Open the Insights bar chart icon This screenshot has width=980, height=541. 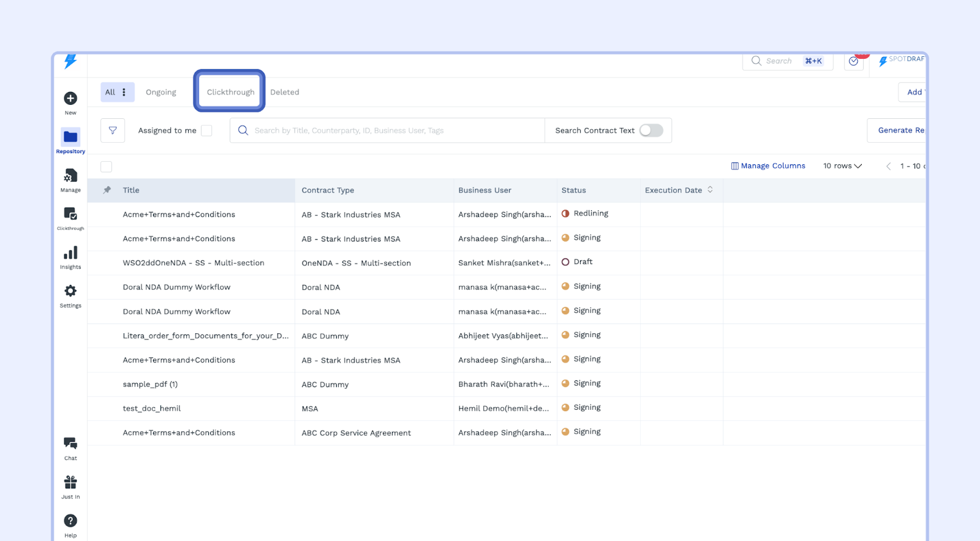(70, 253)
